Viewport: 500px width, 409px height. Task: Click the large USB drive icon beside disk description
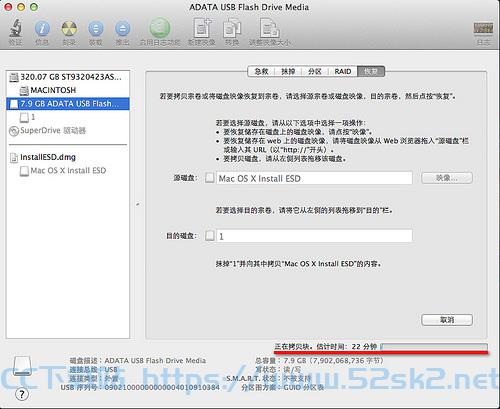(22, 366)
